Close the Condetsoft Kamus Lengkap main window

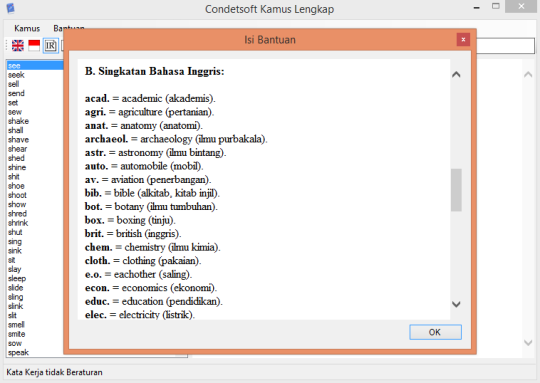tap(521, 6)
